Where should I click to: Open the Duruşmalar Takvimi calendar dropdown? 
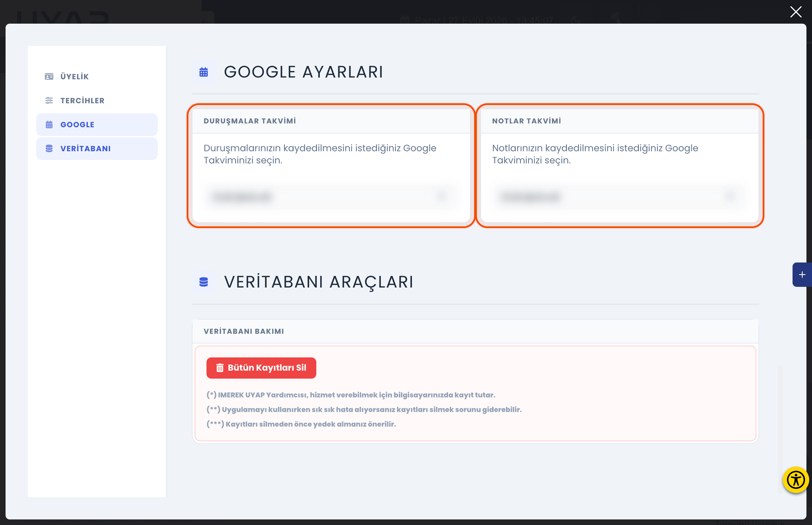331,197
